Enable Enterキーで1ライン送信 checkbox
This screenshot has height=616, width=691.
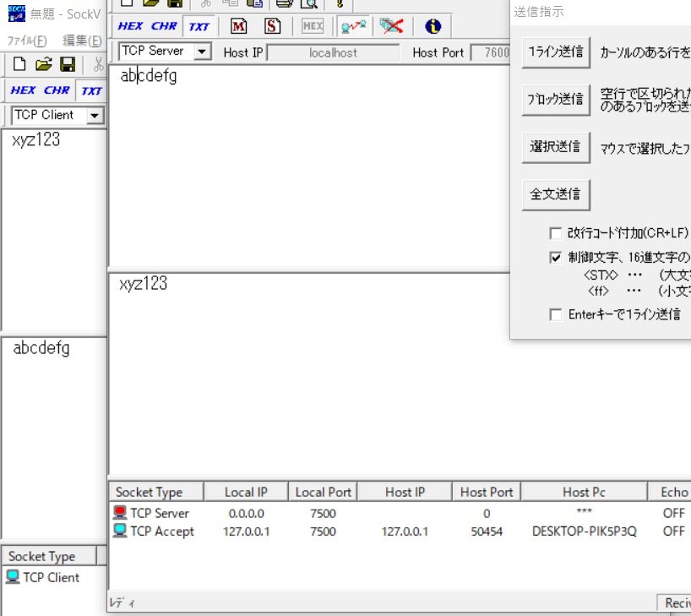(556, 314)
